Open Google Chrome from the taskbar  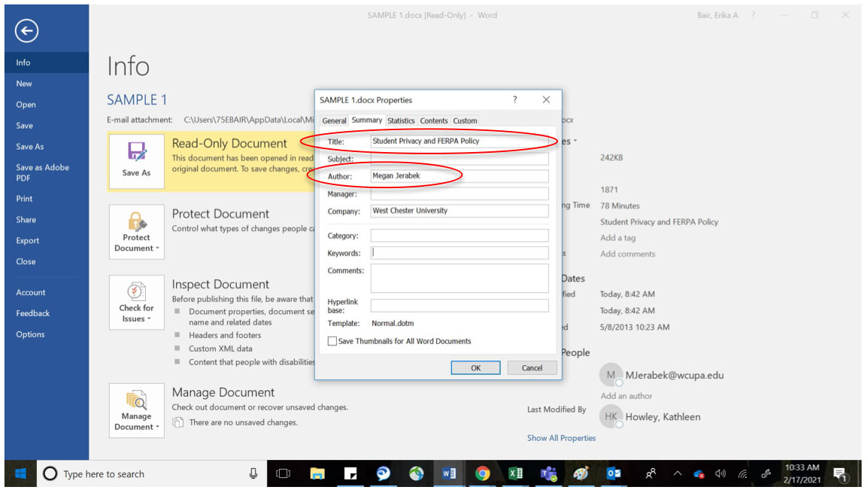coord(482,473)
